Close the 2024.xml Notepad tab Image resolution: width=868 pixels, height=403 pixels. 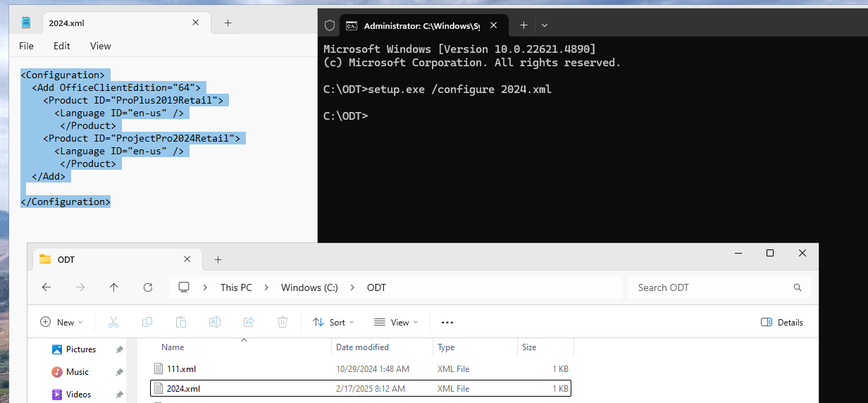tap(196, 23)
